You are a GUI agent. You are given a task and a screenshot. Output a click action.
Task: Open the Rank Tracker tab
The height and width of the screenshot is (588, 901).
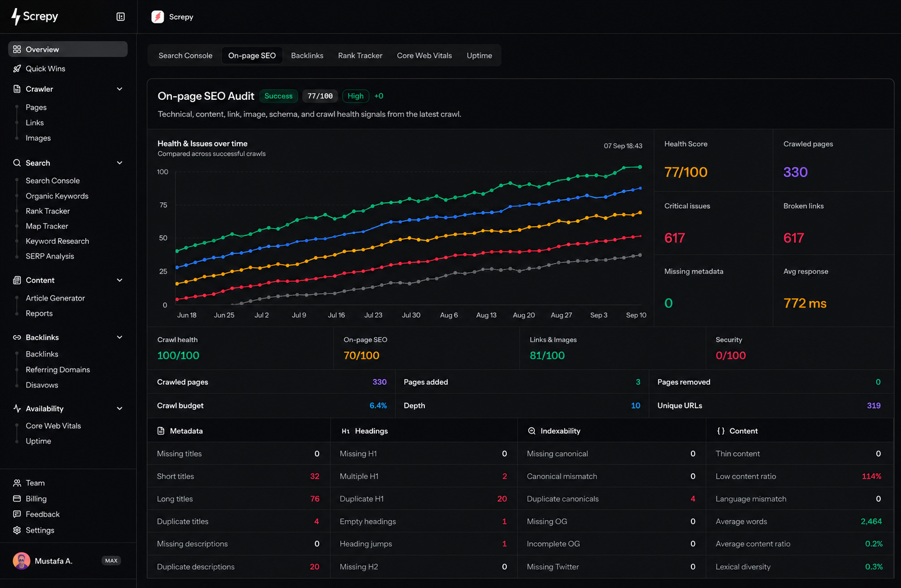(360, 56)
